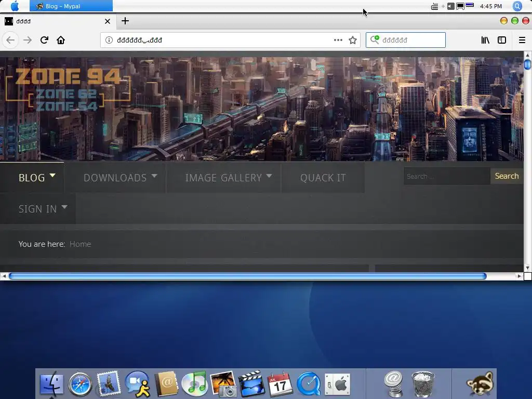532x399 pixels.
Task: Click the horizontal scrollbar left arrow
Action: (4, 276)
